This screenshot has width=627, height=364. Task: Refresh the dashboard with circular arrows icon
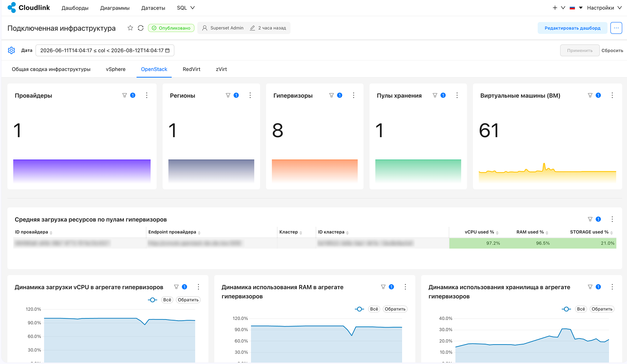tap(141, 28)
